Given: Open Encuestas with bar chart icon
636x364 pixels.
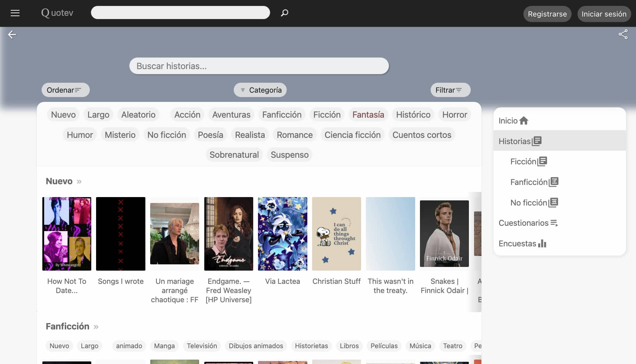Looking at the screenshot, I should pyautogui.click(x=522, y=243).
